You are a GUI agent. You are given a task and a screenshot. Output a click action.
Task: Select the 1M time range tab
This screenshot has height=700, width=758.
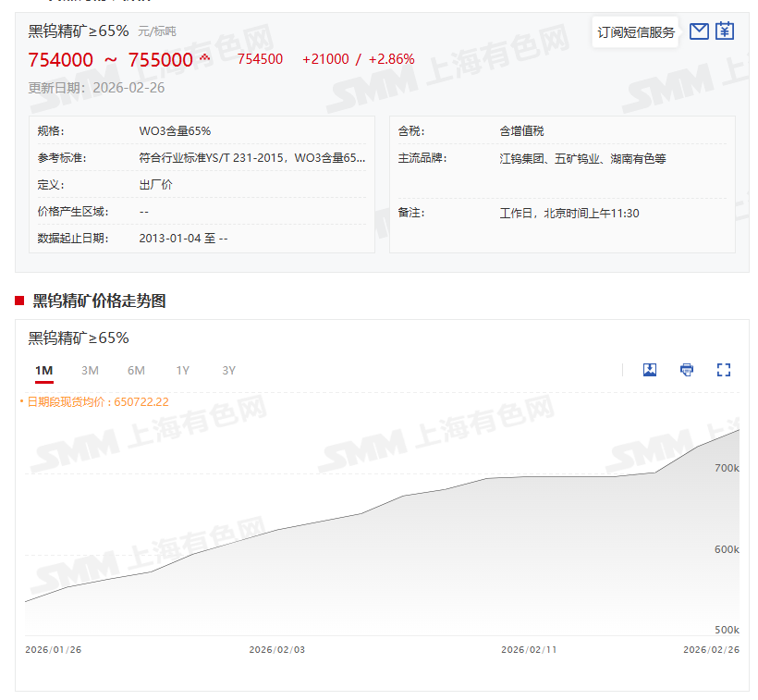(43, 371)
